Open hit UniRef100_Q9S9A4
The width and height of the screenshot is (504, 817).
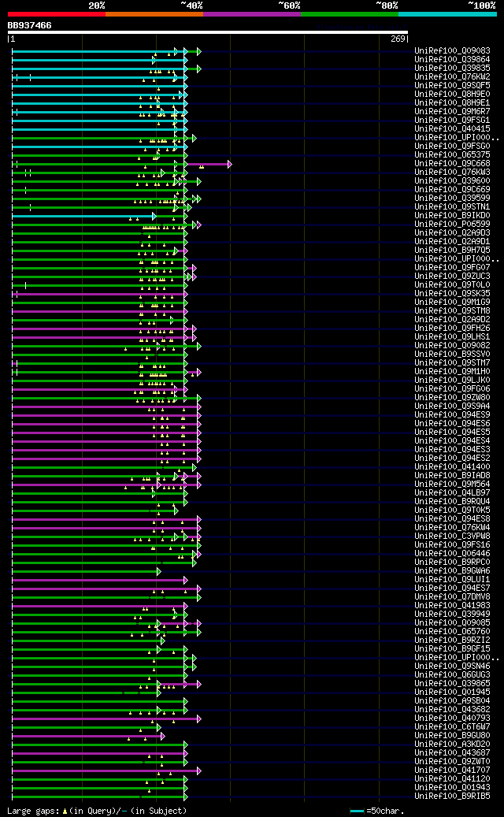[452, 407]
